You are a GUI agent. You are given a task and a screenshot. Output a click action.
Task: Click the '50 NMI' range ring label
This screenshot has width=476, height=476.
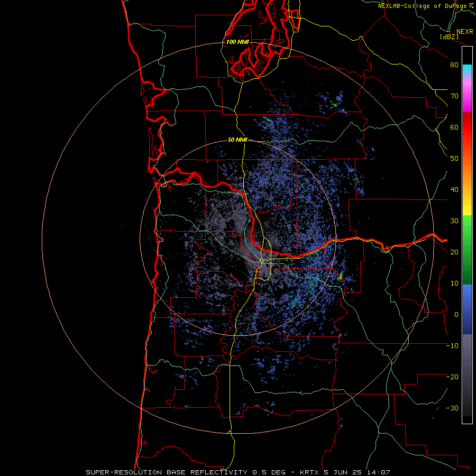[237, 140]
